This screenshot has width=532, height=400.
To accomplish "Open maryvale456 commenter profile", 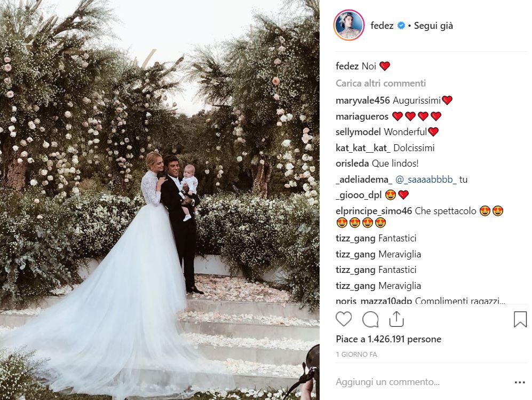I will (x=363, y=100).
